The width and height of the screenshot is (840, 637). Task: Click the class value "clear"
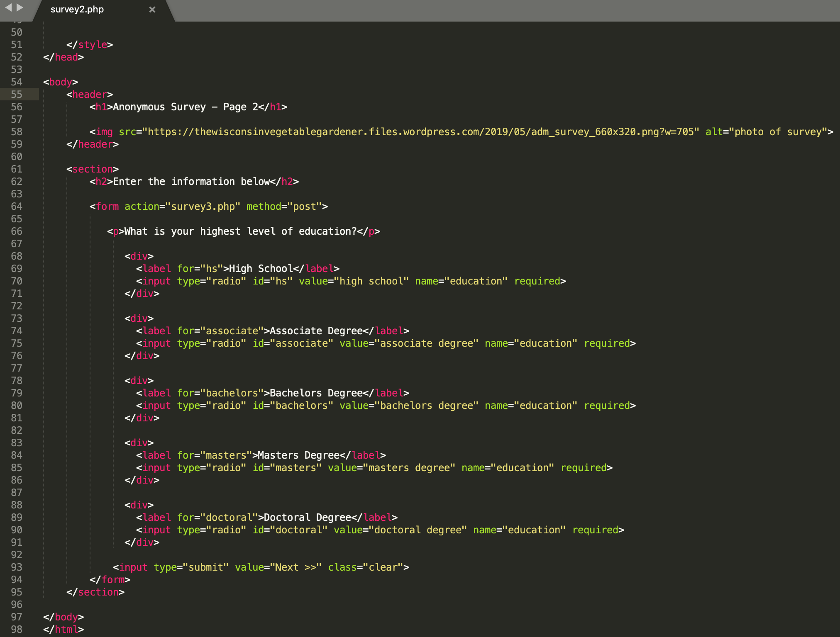pos(383,567)
